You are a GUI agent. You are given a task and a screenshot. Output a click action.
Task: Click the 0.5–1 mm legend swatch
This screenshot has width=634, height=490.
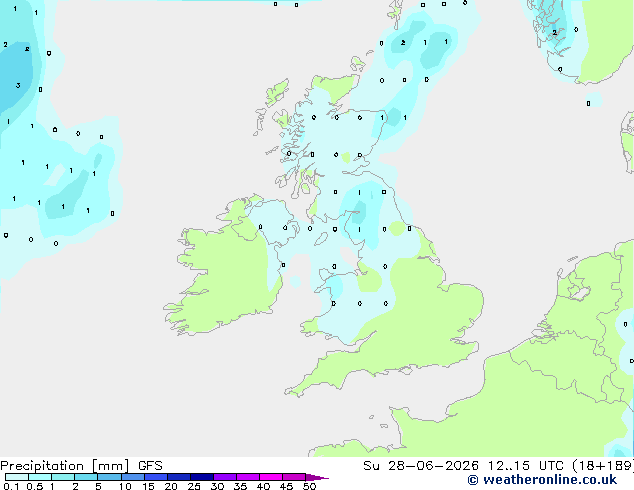pyautogui.click(x=40, y=477)
